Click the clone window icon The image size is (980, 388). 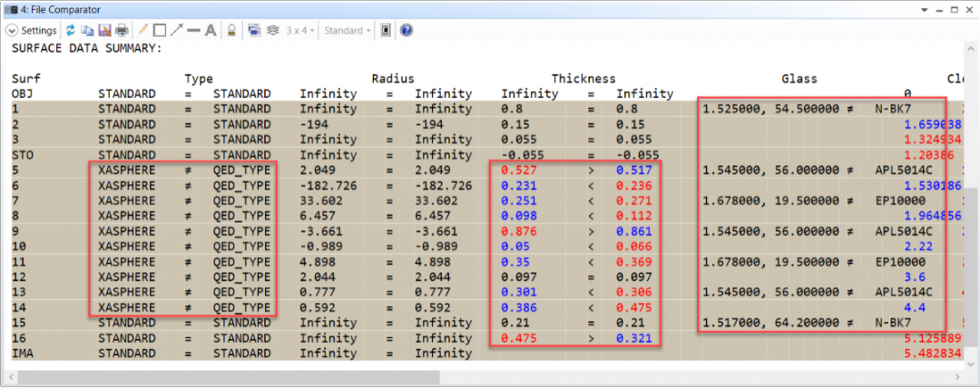pos(254,31)
